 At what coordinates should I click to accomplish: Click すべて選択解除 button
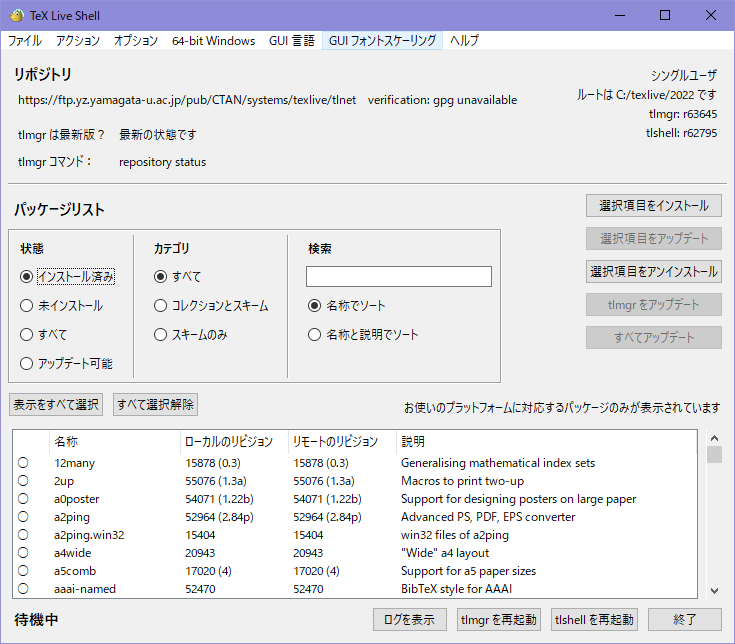155,404
